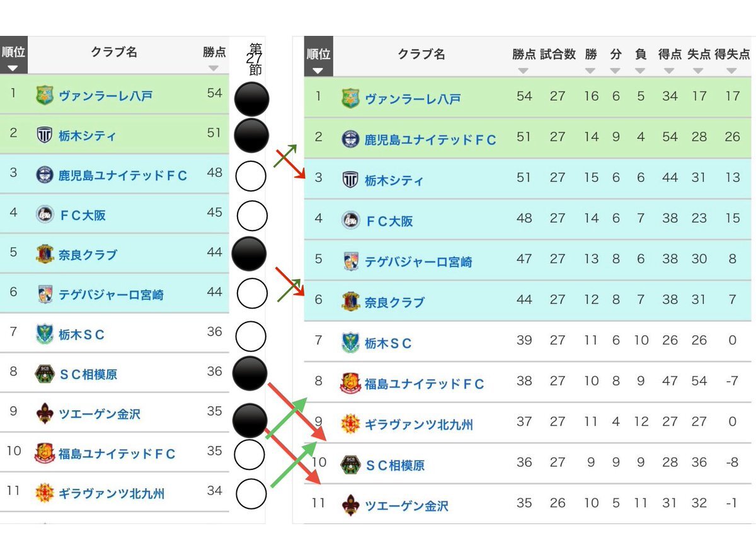Screen dimensions: 756x560
Task: Select black circle beside SC相模原 left row
Action: pyautogui.click(x=250, y=374)
